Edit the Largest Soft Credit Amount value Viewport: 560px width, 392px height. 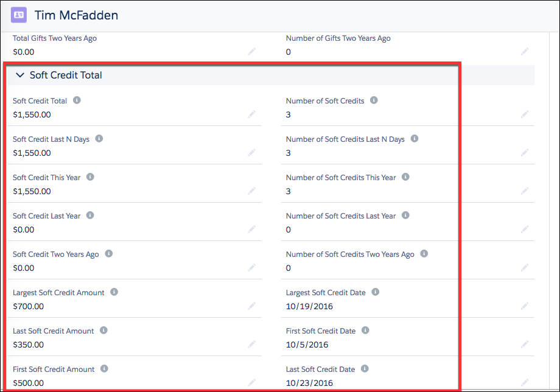coord(251,306)
